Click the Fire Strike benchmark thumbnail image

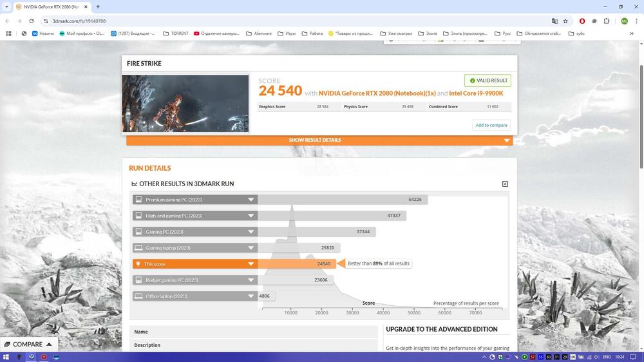point(185,104)
